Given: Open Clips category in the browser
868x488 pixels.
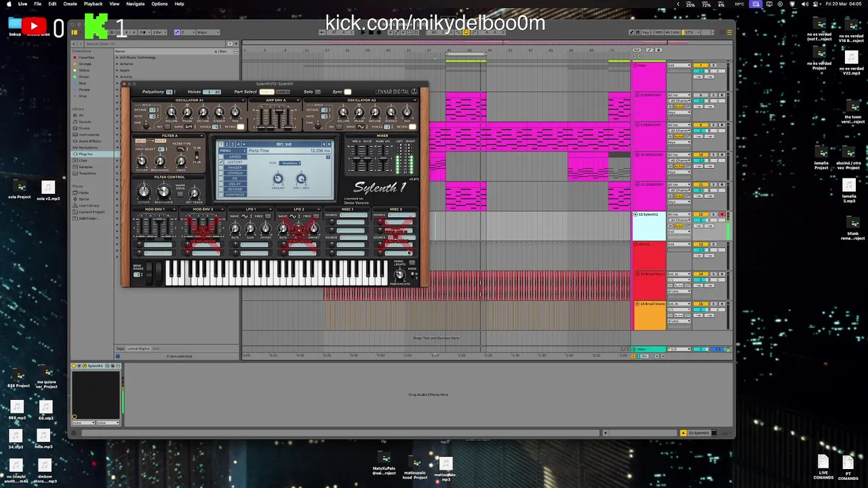Looking at the screenshot, I should coord(83,161).
